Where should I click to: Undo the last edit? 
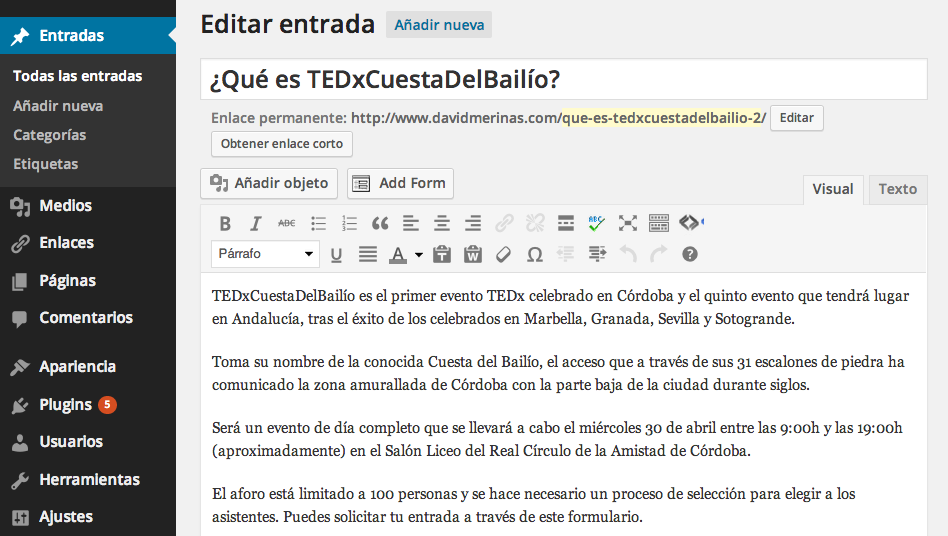(628, 254)
